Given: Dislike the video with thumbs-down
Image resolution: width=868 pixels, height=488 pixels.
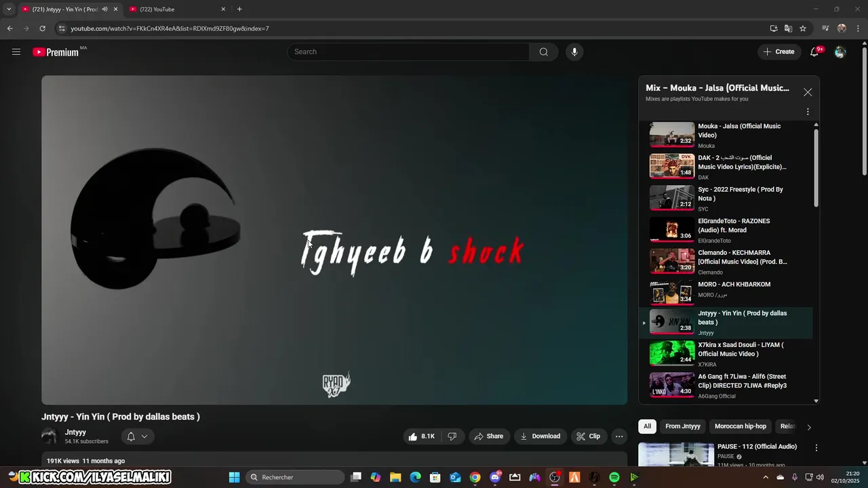Looking at the screenshot, I should tap(452, 436).
